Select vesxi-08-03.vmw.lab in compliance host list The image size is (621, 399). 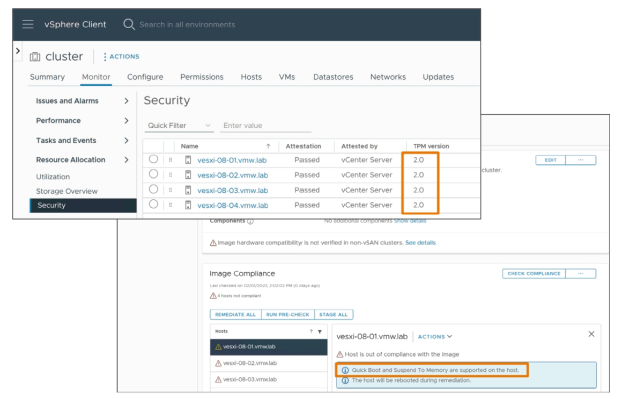(x=269, y=379)
